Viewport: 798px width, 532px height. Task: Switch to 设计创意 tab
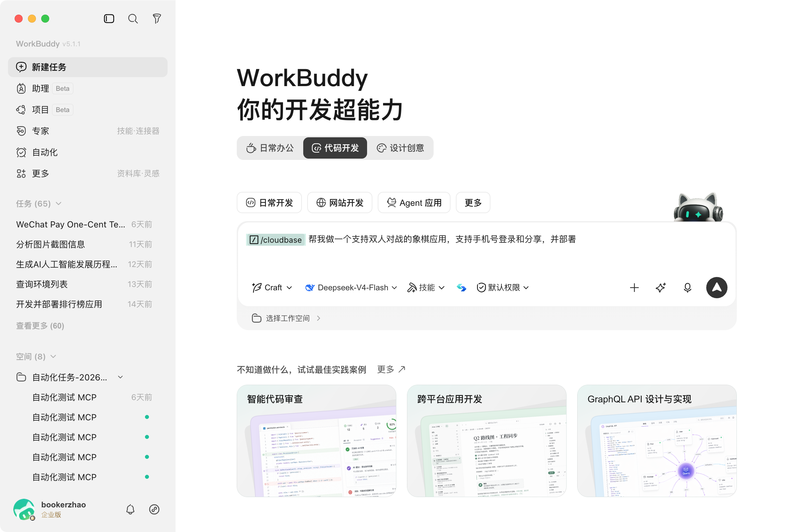click(400, 148)
